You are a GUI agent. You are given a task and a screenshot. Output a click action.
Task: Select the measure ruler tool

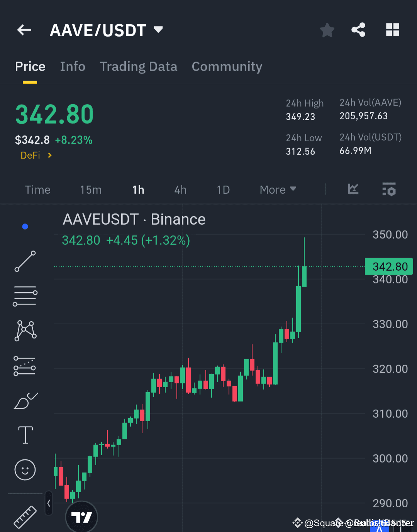(x=25, y=517)
